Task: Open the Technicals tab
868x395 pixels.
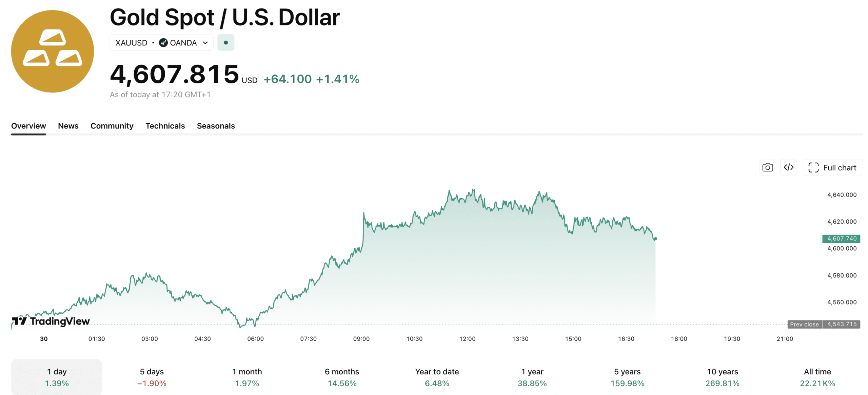Action: [x=165, y=126]
